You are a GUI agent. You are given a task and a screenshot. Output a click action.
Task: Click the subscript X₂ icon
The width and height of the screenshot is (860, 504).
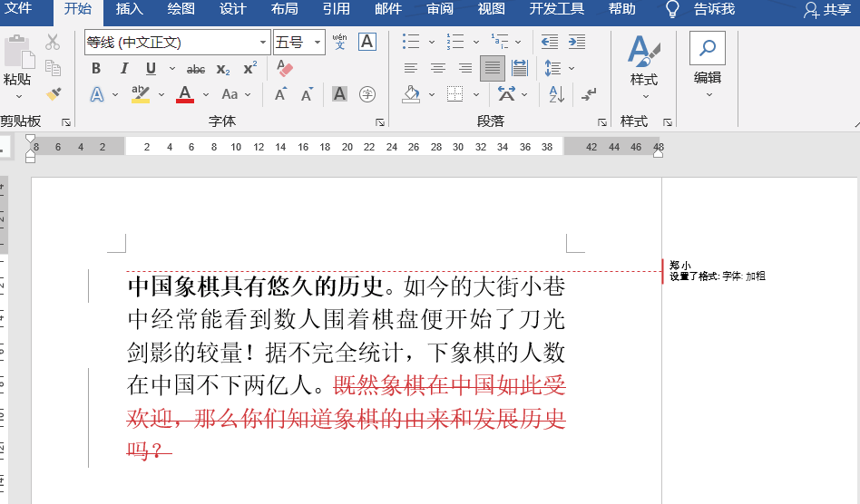(223, 69)
